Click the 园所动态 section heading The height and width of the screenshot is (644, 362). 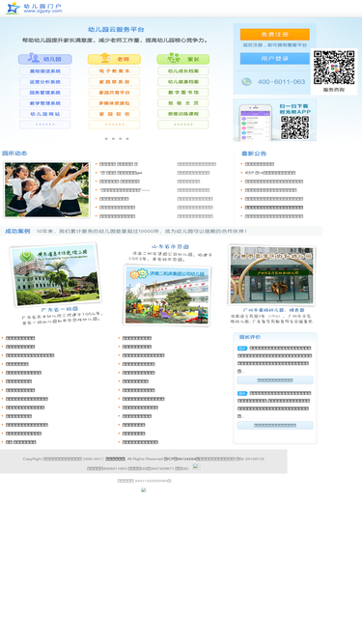pyautogui.click(x=14, y=154)
